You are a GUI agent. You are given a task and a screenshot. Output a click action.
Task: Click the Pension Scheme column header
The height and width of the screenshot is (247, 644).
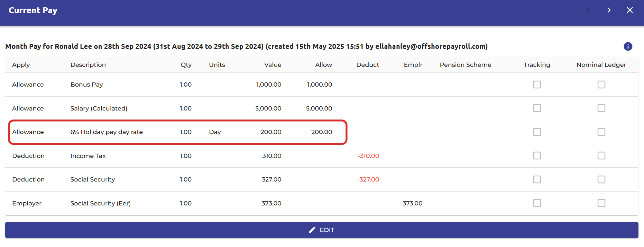[465, 65]
